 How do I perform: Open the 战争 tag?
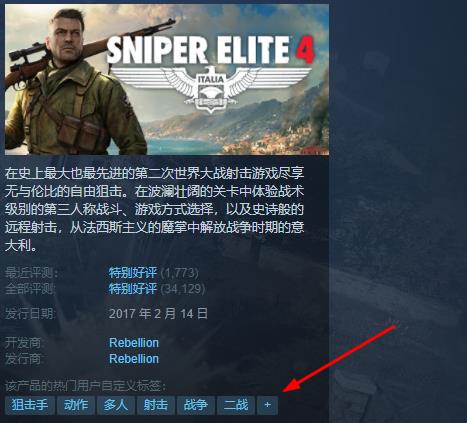point(196,405)
